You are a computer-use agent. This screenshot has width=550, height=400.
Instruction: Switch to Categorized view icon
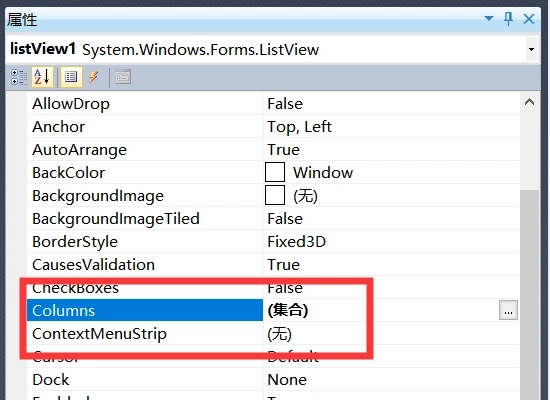click(19, 77)
